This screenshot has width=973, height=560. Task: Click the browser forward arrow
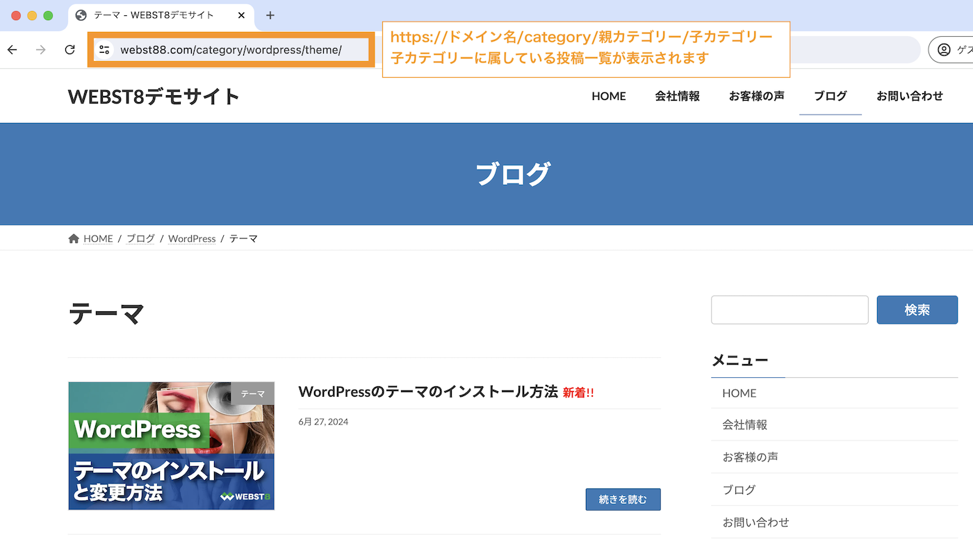pos(41,49)
